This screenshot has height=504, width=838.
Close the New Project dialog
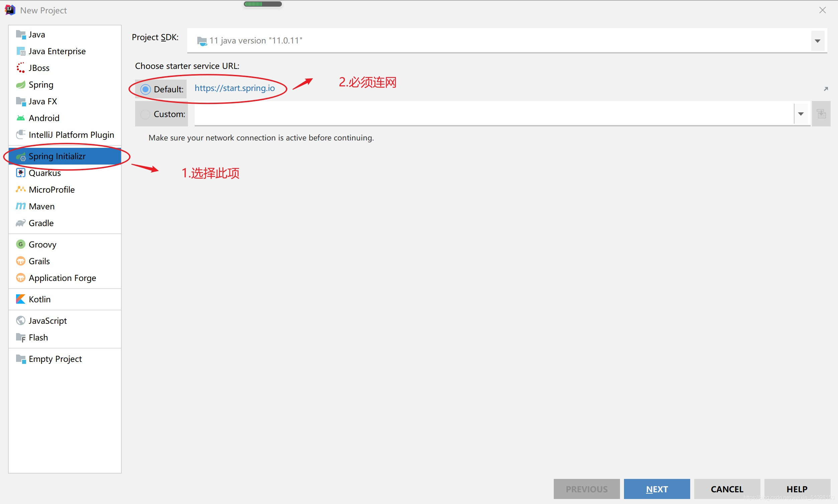(822, 10)
